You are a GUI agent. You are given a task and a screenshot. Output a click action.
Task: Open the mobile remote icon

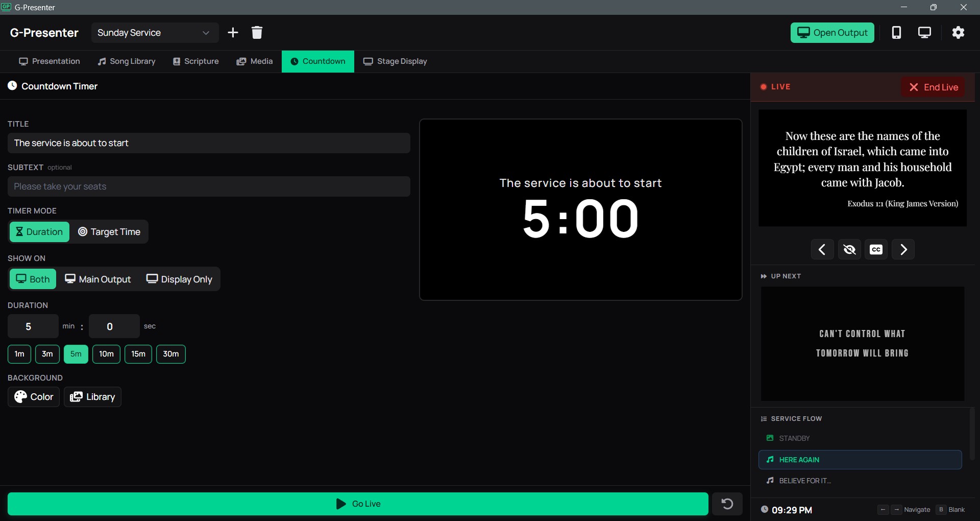[897, 32]
